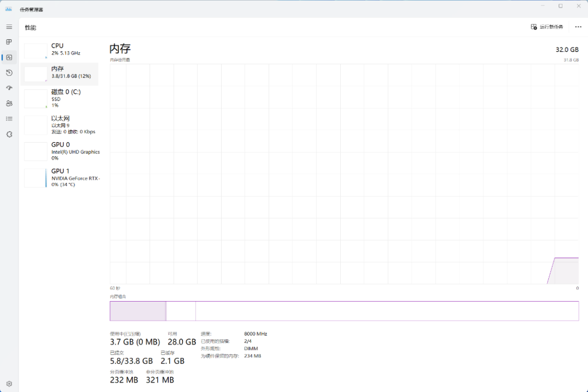Click the CPU mini graph thumbnail
This screenshot has width=588, height=392.
coord(35,51)
